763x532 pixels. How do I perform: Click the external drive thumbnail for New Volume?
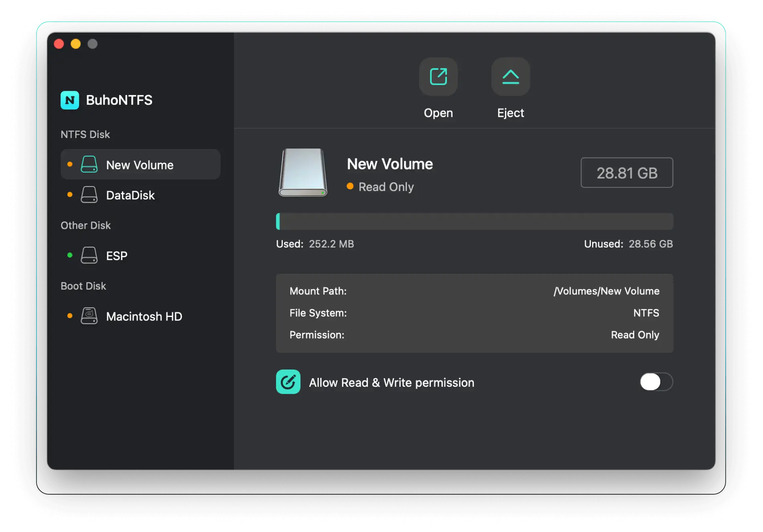click(x=302, y=173)
